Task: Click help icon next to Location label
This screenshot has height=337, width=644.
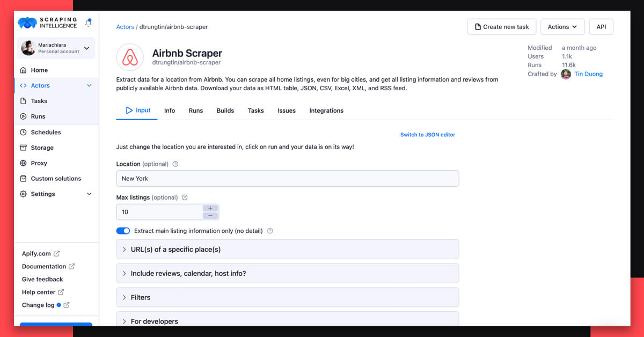Action: click(x=175, y=164)
